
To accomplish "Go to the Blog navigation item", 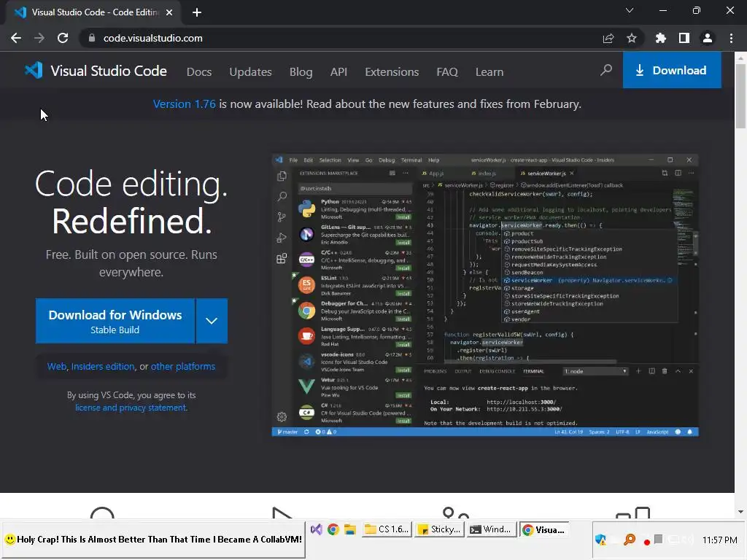I will tap(301, 72).
